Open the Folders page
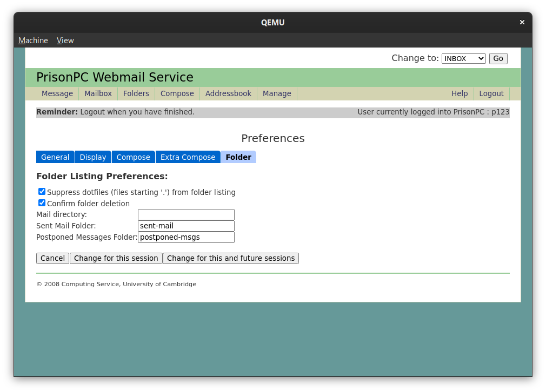The height and width of the screenshot is (392, 546). tap(136, 93)
